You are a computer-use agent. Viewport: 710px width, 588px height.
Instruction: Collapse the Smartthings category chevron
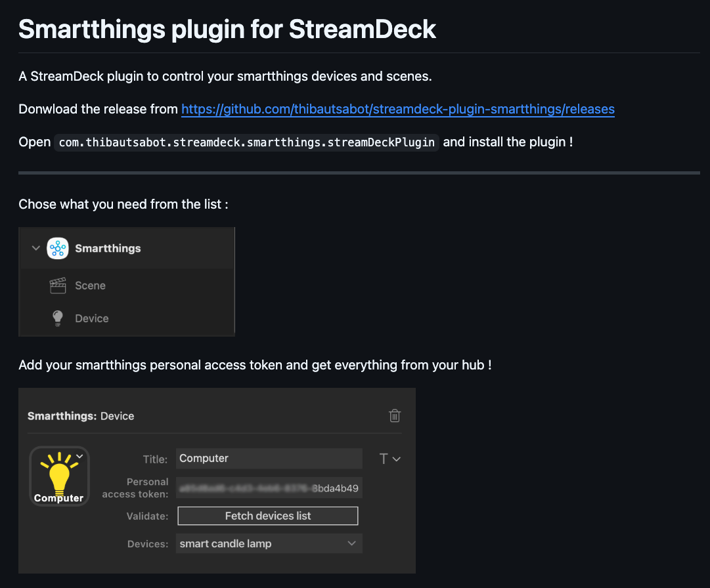click(x=35, y=249)
